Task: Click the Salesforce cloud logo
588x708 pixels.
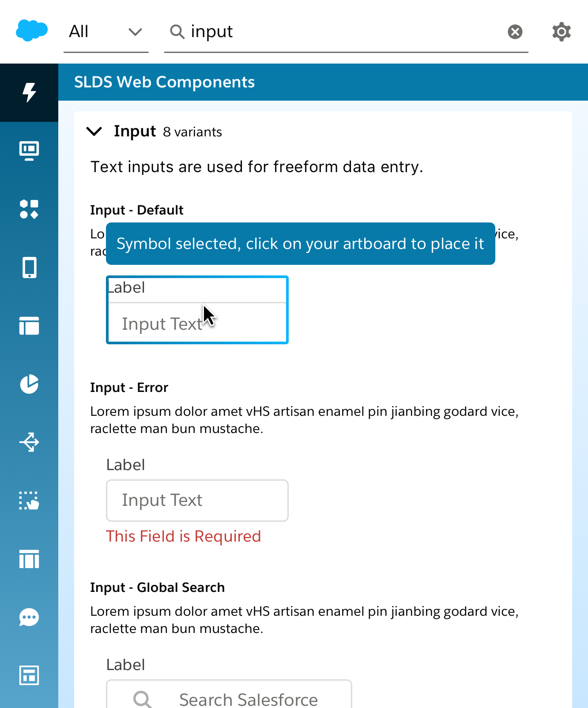Action: tap(31, 31)
